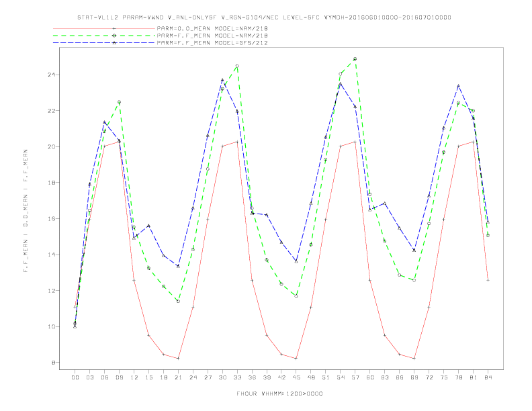Click x-axis tick label 33

tap(237, 377)
